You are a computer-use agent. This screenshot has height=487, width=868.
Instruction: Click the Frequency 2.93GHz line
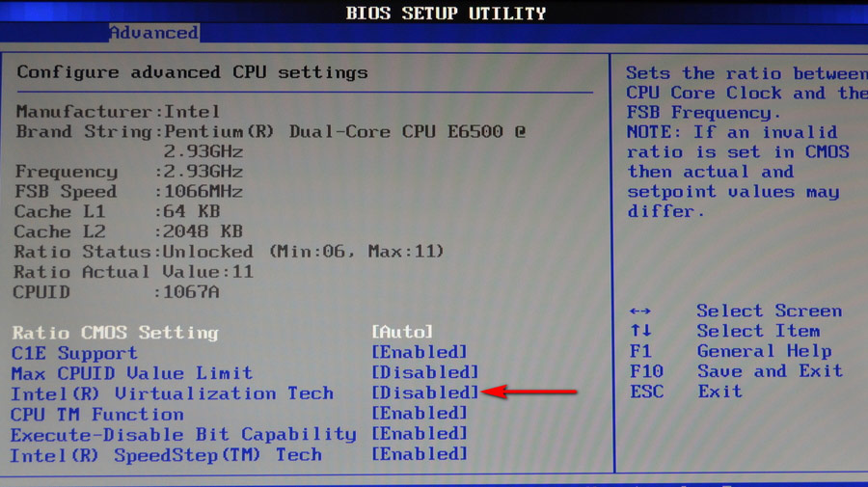129,172
